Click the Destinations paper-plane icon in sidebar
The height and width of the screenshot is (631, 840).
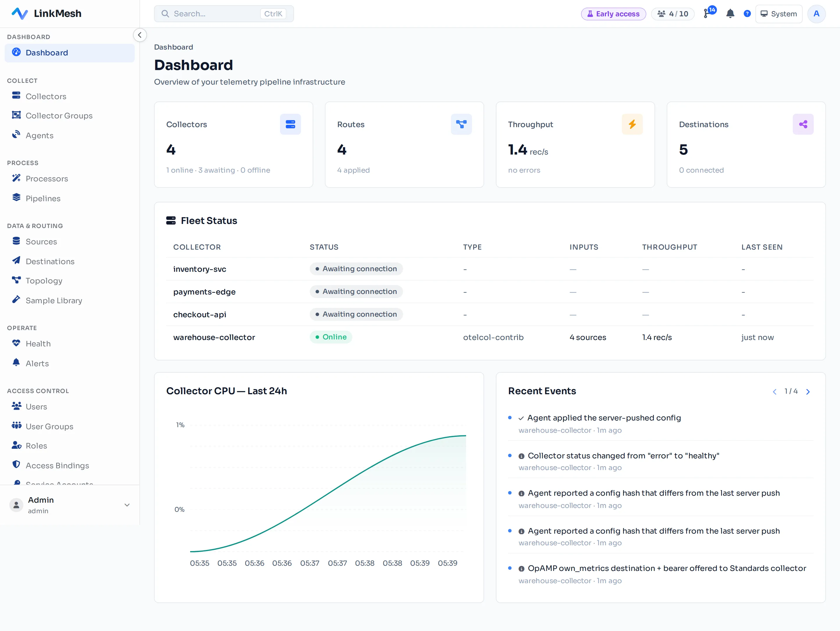click(x=16, y=261)
